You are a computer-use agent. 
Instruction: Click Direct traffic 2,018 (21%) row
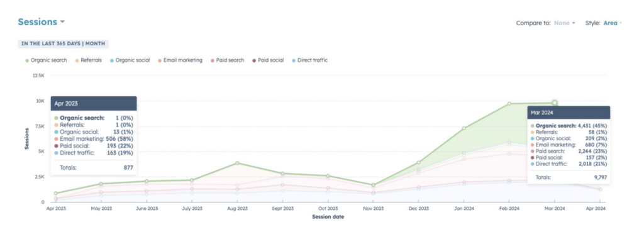pyautogui.click(x=569, y=164)
